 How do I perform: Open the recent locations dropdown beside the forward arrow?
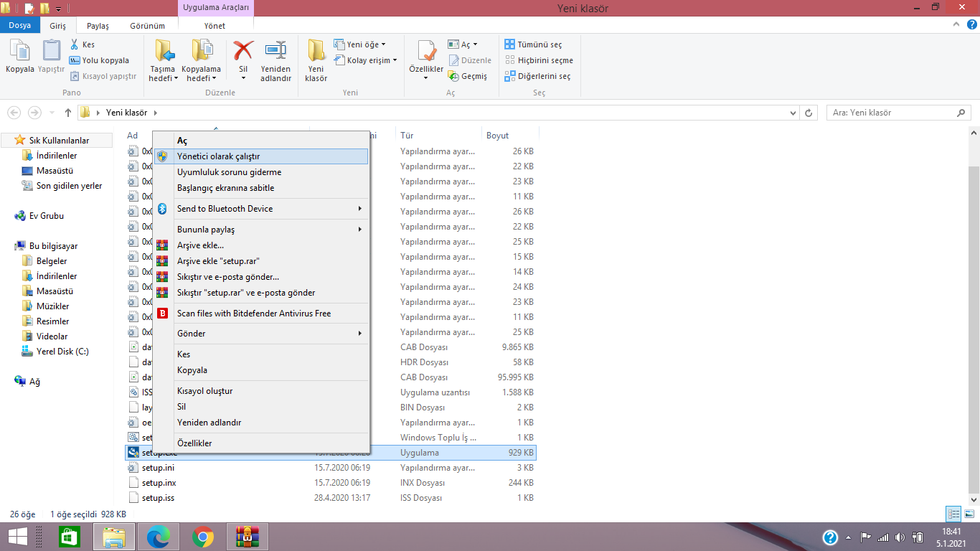(x=52, y=113)
